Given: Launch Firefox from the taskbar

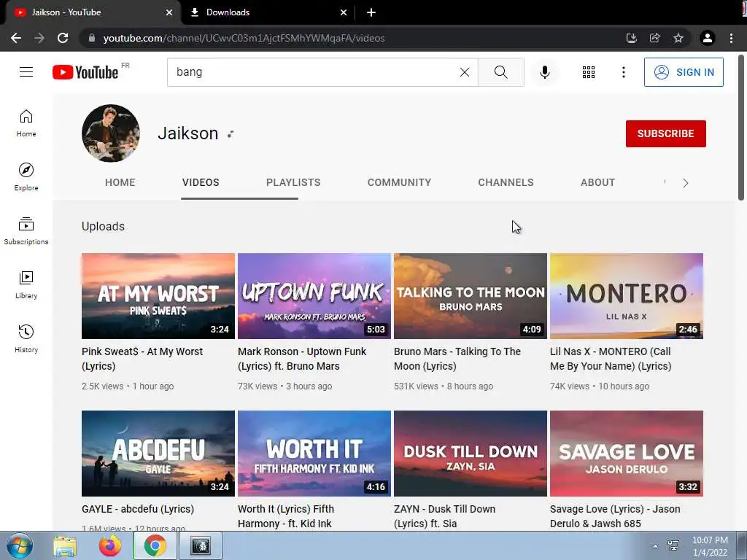Looking at the screenshot, I should (110, 545).
